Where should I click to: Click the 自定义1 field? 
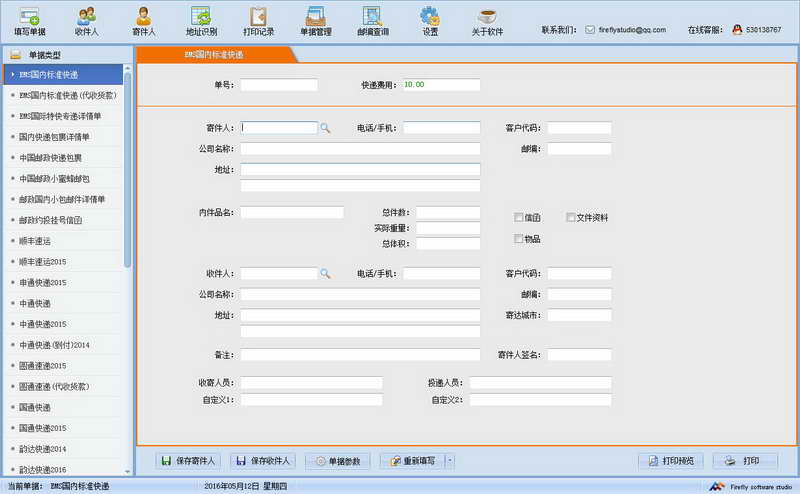tap(311, 400)
